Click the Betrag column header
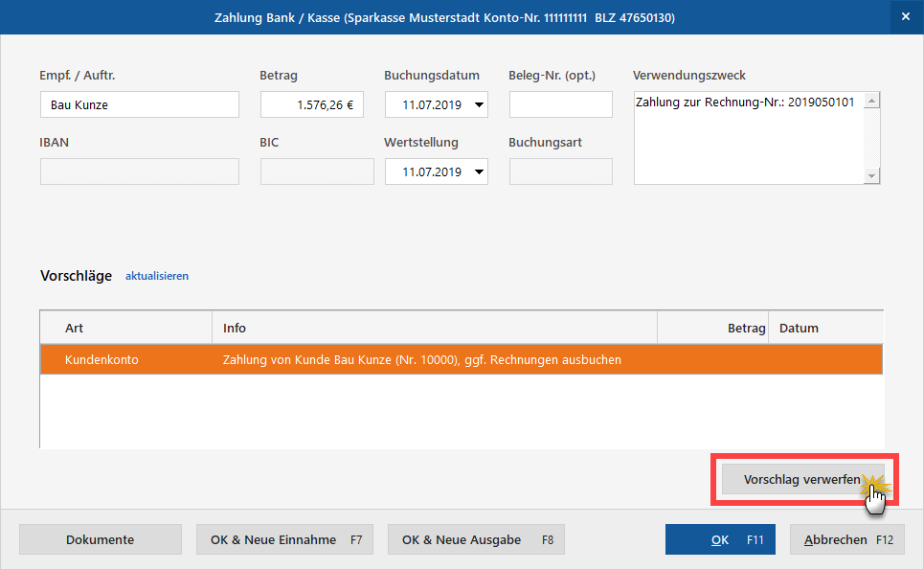 coord(712,328)
